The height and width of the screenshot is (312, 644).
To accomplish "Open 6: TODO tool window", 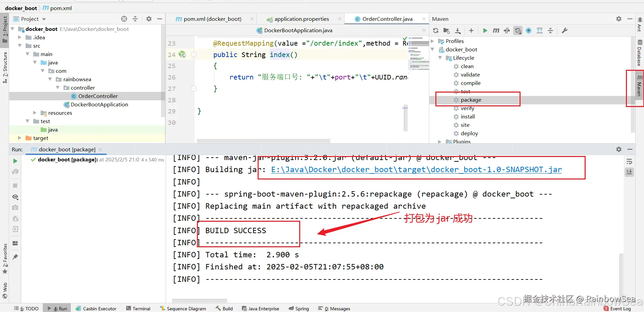I will [x=26, y=308].
